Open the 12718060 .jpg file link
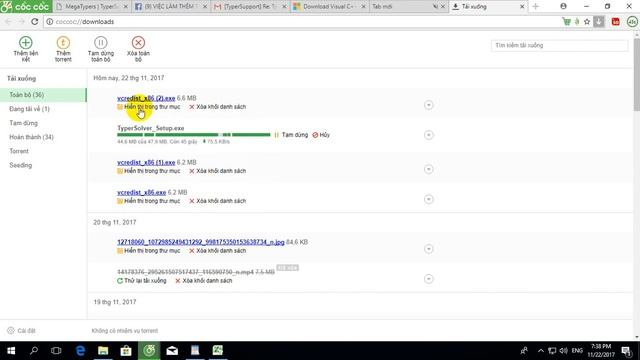Viewport: 640px width, 360px height. (x=201, y=242)
